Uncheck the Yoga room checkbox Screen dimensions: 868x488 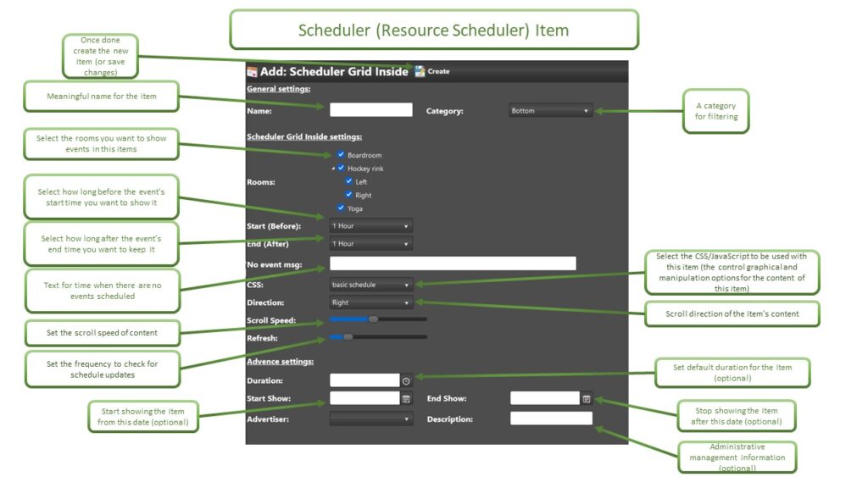[x=341, y=208]
